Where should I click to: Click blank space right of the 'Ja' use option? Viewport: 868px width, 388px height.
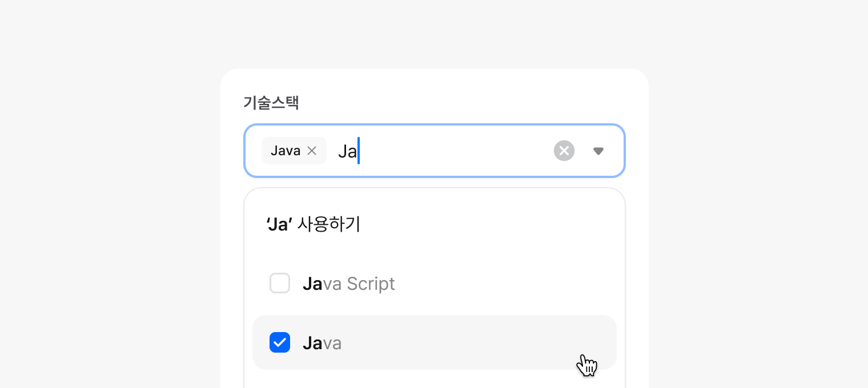[x=485, y=225]
